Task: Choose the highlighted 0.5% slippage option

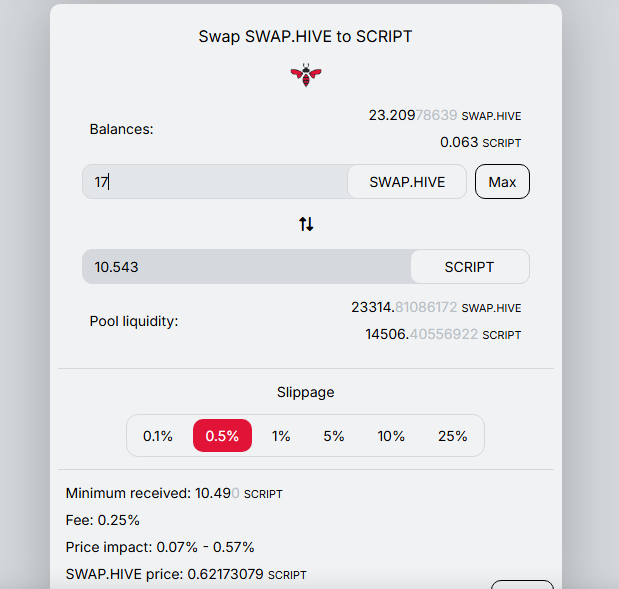Action: 222,436
